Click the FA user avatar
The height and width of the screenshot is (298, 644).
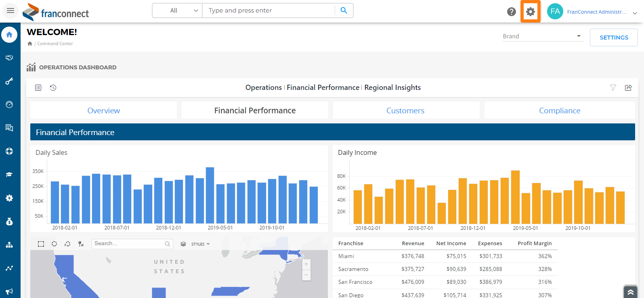click(x=555, y=11)
